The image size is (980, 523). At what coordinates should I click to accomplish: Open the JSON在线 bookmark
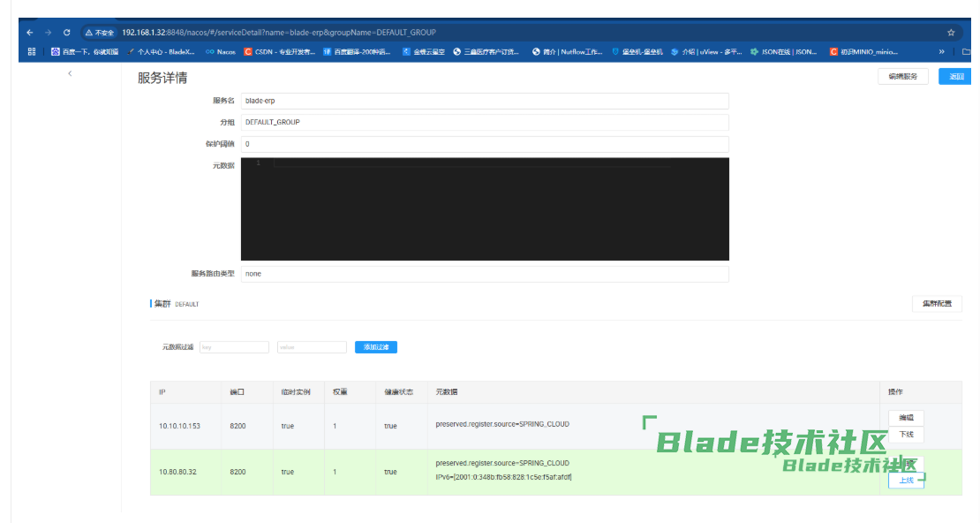coord(784,51)
